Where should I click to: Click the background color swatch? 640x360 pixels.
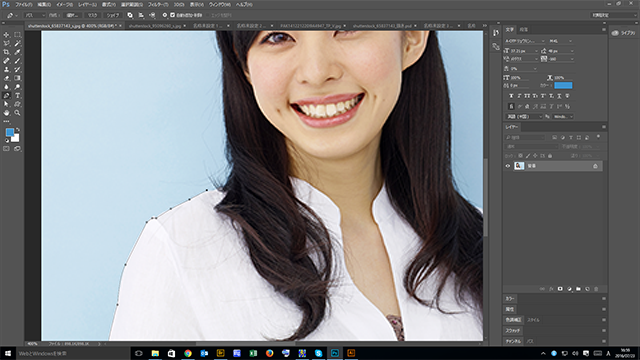pyautogui.click(x=15, y=138)
